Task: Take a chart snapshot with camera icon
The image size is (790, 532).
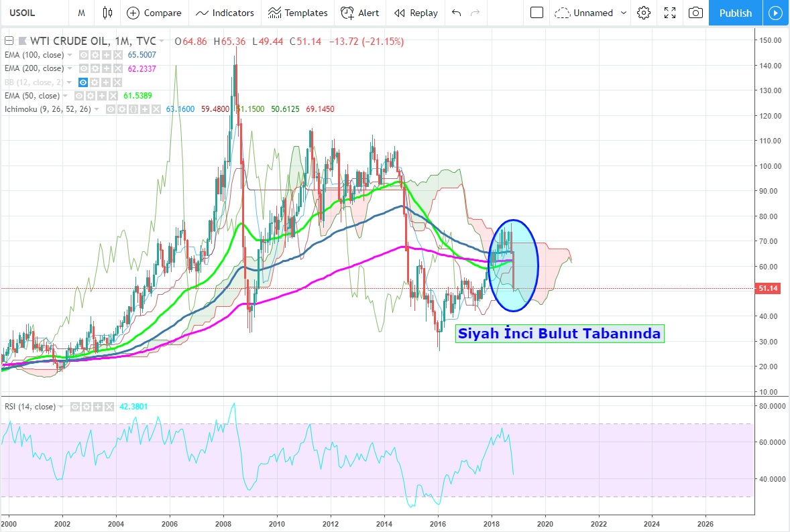Action: point(696,13)
